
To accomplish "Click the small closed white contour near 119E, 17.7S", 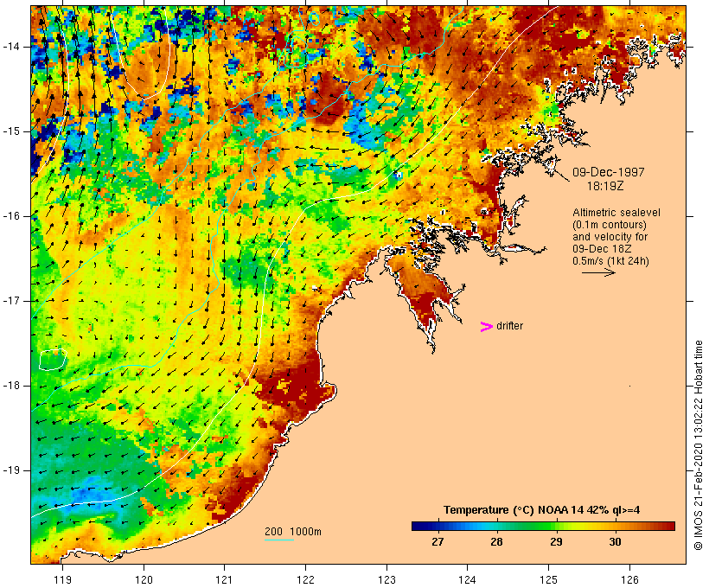I will coord(54,360).
